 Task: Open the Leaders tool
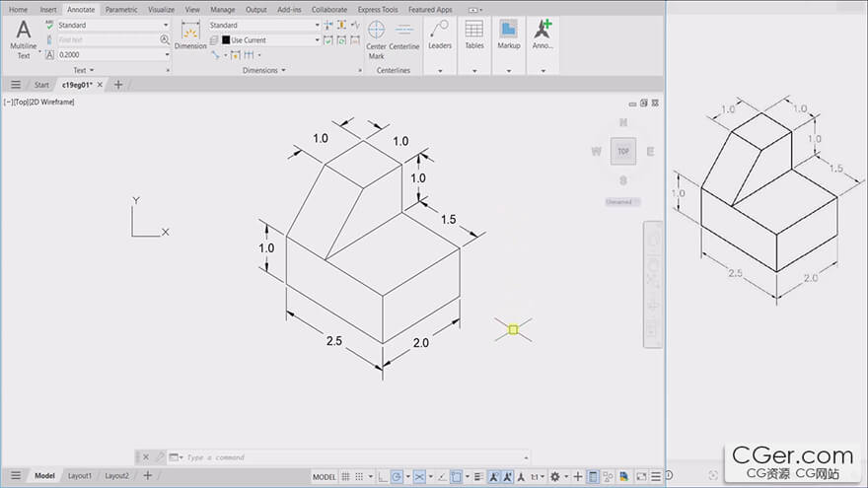click(x=440, y=35)
